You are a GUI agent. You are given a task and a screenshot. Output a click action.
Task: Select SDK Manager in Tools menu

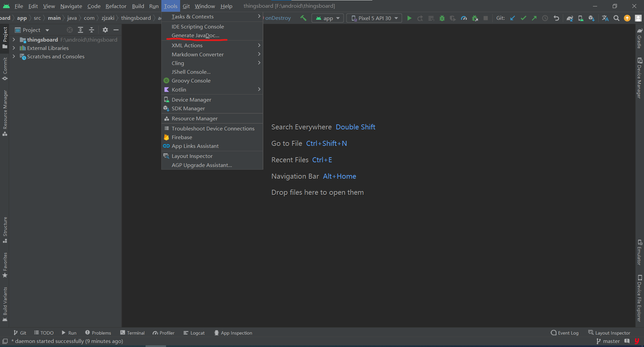coord(212,108)
